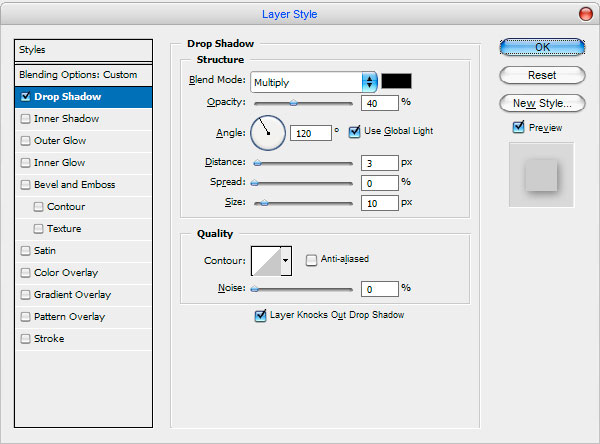The width and height of the screenshot is (600, 444).
Task: Open the Bevel and Emboss settings row
Action: tap(83, 185)
